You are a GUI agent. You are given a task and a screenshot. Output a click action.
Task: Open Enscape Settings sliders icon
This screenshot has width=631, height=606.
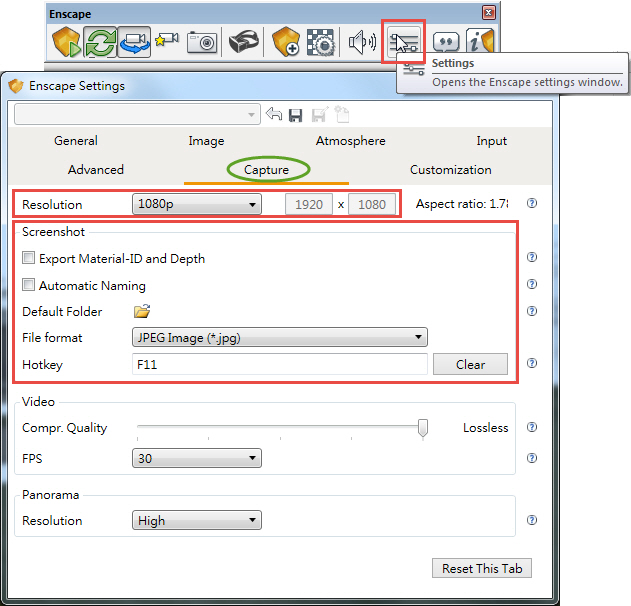[403, 42]
